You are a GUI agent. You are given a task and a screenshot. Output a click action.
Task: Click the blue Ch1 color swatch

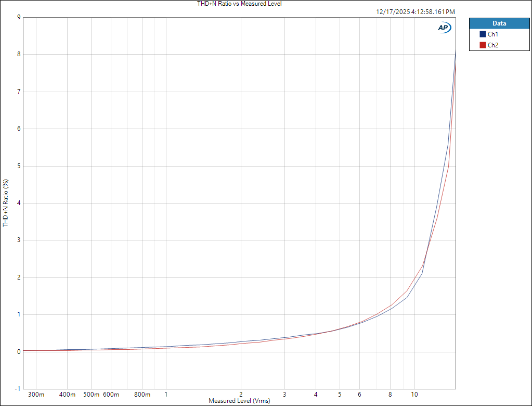[x=483, y=34]
